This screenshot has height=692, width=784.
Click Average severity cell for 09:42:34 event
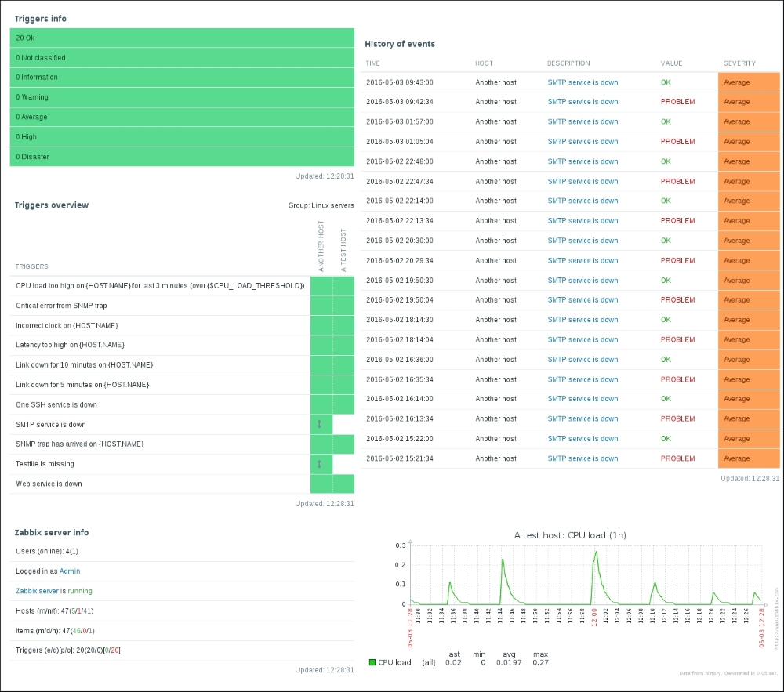point(748,102)
